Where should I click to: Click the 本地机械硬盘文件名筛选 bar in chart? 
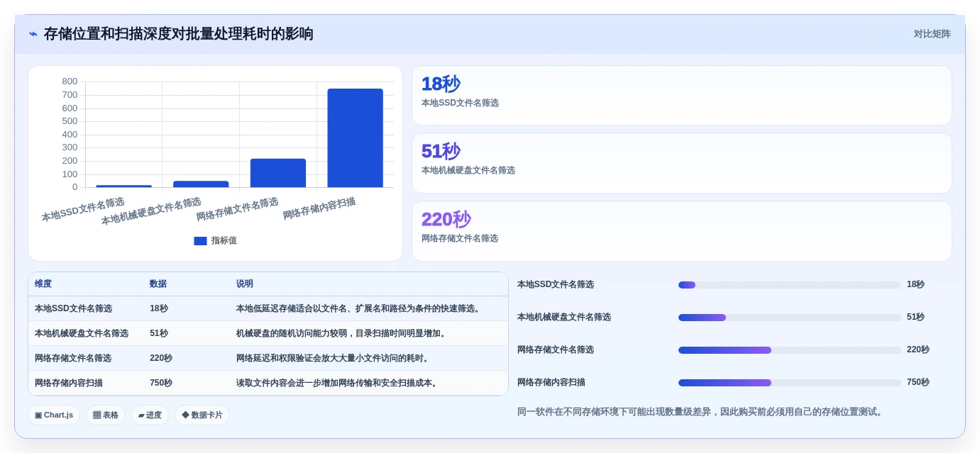pyautogui.click(x=201, y=184)
